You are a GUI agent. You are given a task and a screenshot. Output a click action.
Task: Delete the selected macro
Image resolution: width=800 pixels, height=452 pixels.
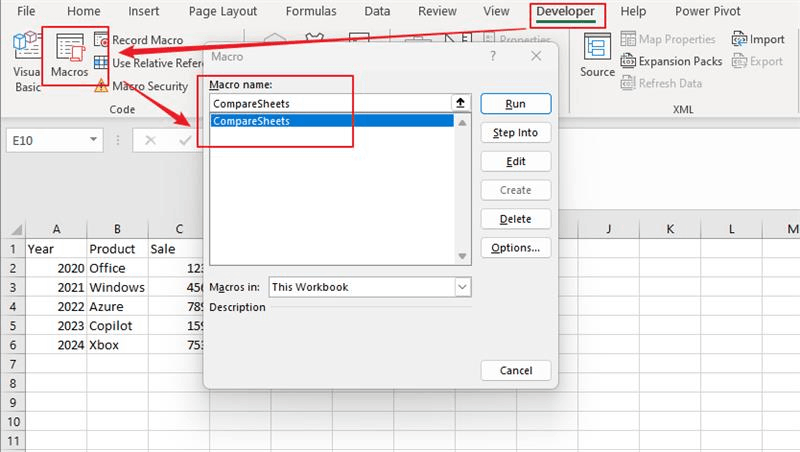pos(515,219)
